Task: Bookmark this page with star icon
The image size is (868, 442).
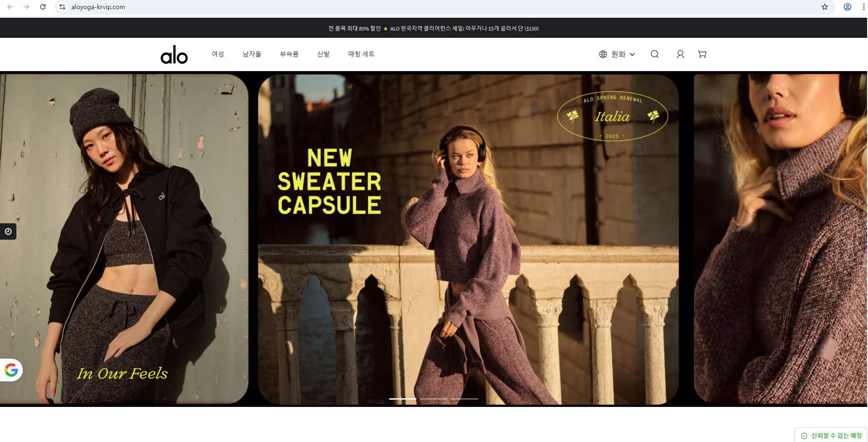Action: pos(824,7)
